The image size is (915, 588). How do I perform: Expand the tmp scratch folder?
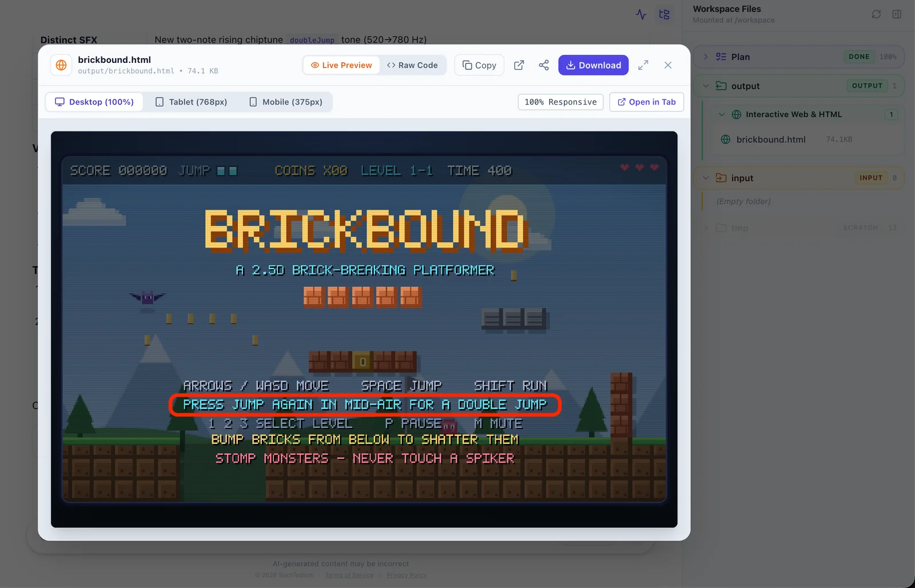(706, 228)
